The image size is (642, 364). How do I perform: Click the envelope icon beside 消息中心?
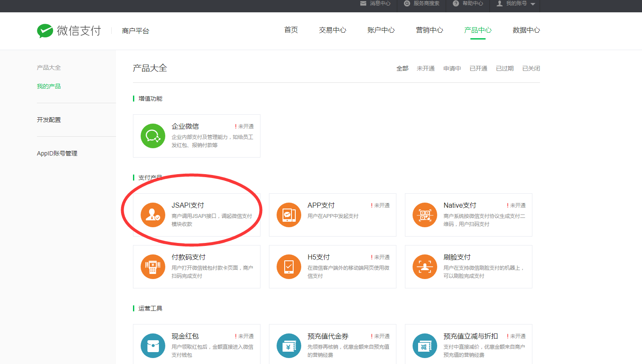click(x=363, y=3)
